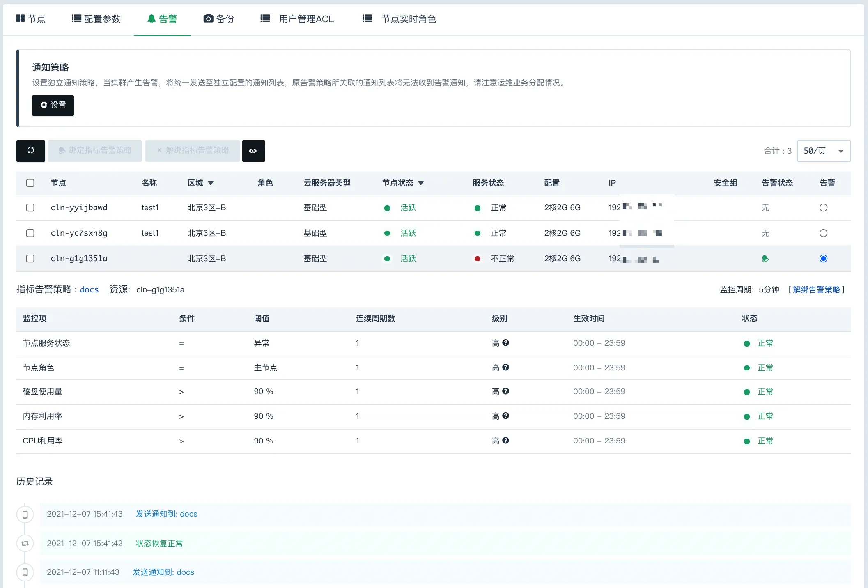Switch to the 备份 tab
Screen dimensions: 868x588
pos(219,19)
